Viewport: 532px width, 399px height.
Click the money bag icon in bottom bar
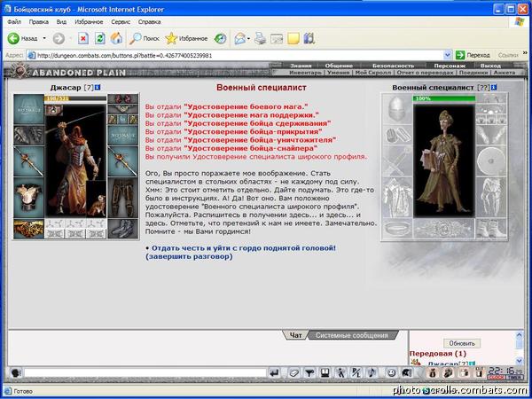pos(432,372)
